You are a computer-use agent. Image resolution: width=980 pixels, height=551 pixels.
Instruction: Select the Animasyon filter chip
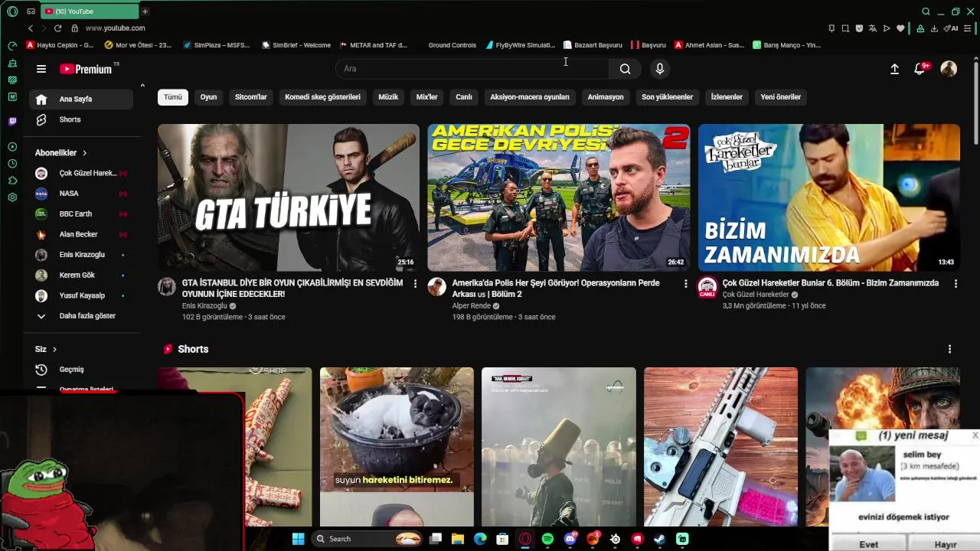(x=606, y=97)
